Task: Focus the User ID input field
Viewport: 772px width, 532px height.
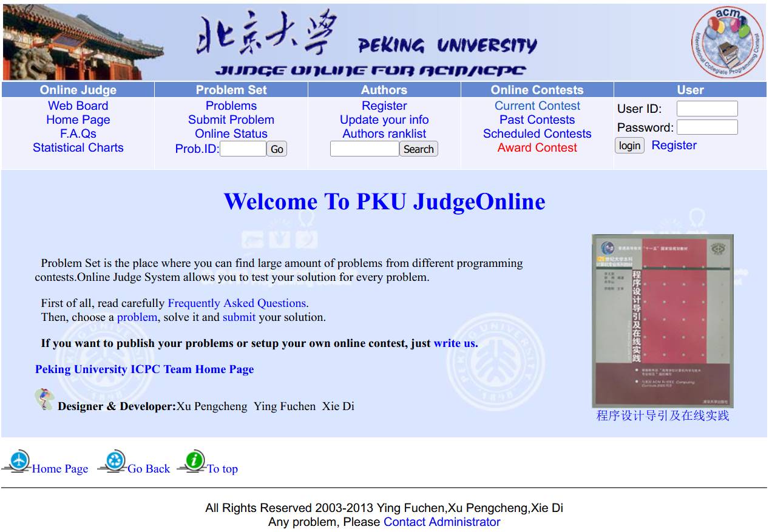Action: click(x=706, y=109)
